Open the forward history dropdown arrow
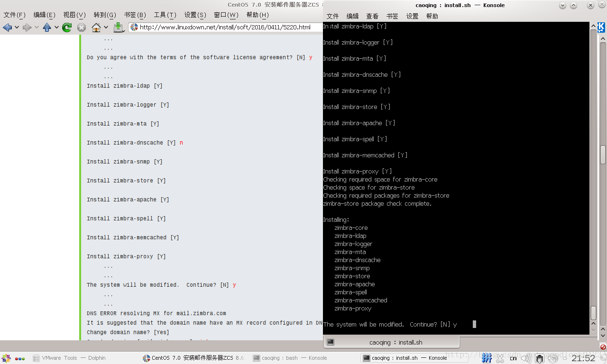This screenshot has width=607, height=364. (x=37, y=27)
